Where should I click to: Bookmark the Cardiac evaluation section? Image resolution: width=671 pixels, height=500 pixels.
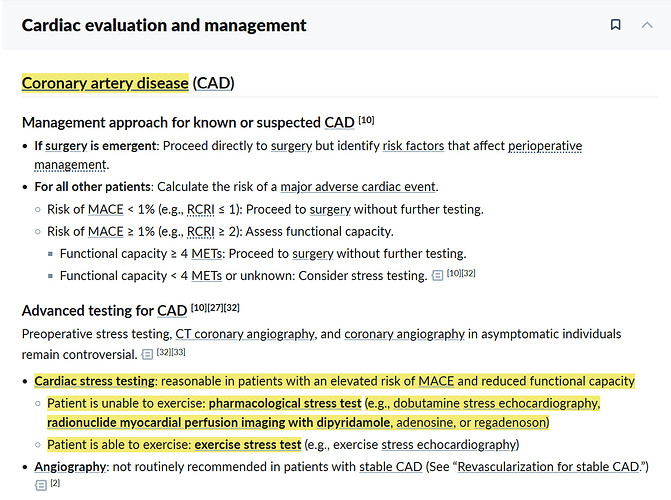(616, 25)
